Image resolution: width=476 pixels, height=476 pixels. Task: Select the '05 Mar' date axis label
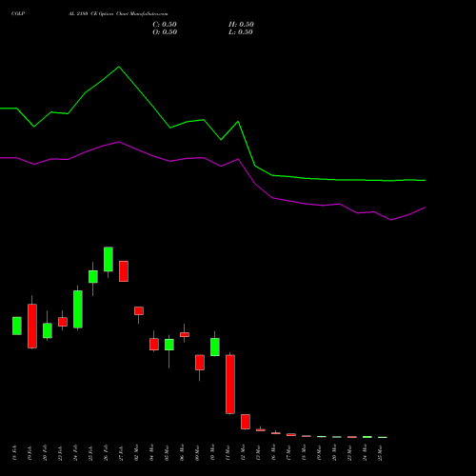pos(167,453)
